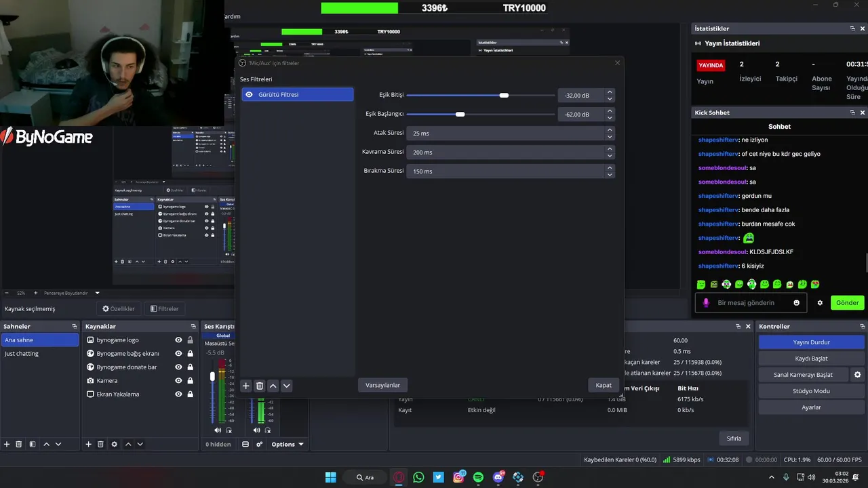
Task: Move source down in Kaynaklar toolbar
Action: (x=140, y=445)
